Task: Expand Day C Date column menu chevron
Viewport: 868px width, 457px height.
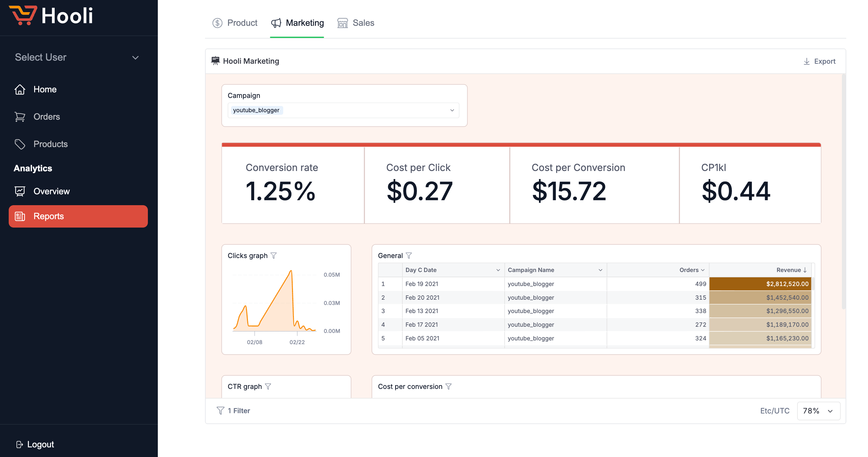Action: tap(498, 270)
